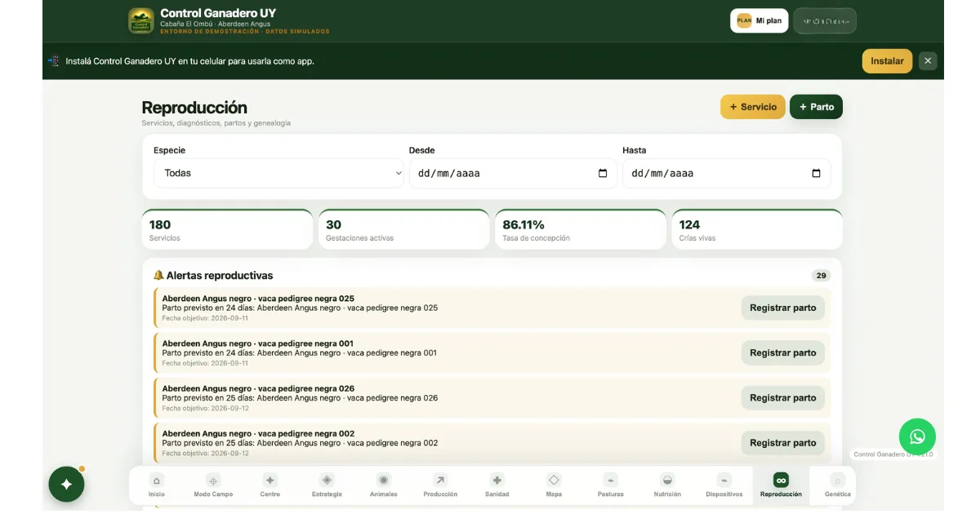Viewport: 980px width, 514px height.
Task: Dismiss the install app banner
Action: click(928, 61)
